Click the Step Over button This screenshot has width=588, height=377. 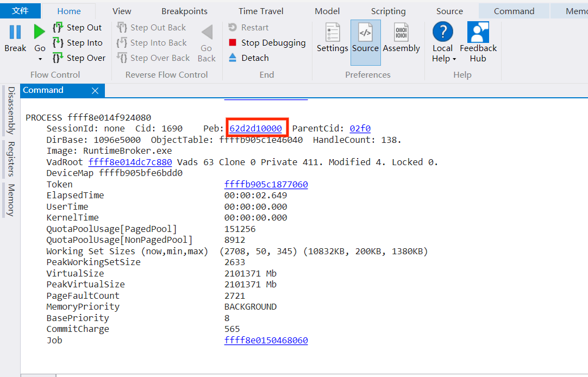pyautogui.click(x=79, y=58)
